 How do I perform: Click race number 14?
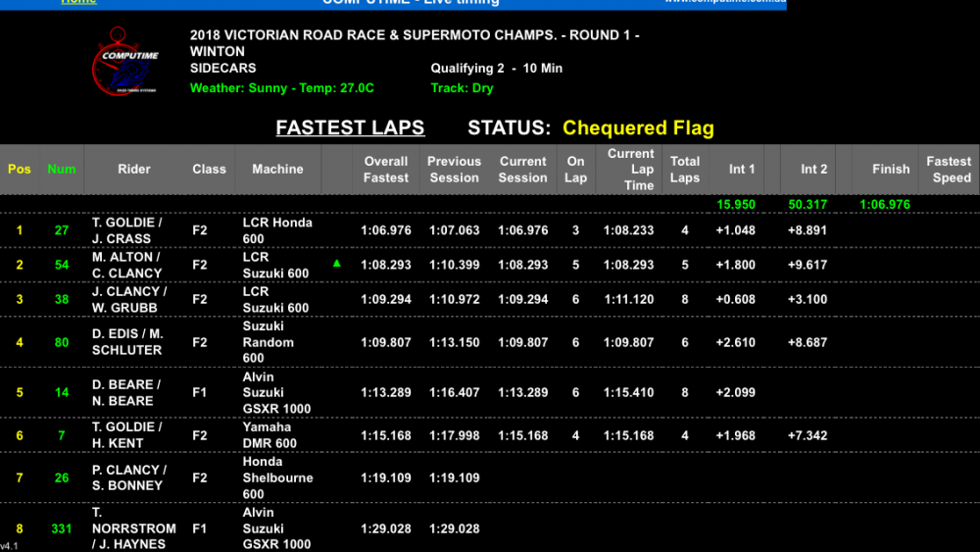click(61, 392)
